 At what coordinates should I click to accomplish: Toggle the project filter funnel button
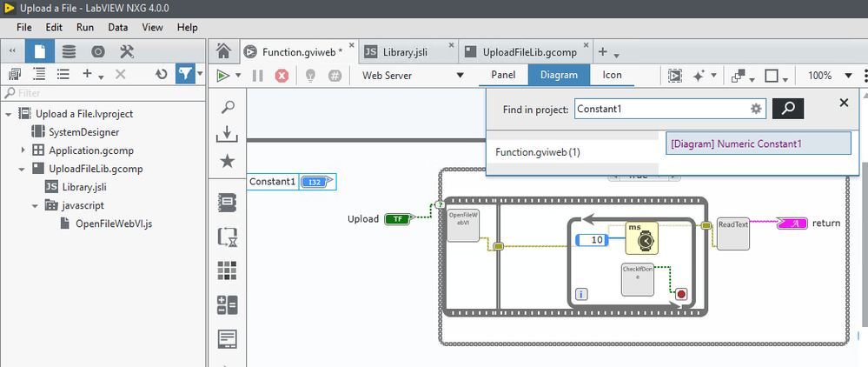(x=185, y=74)
